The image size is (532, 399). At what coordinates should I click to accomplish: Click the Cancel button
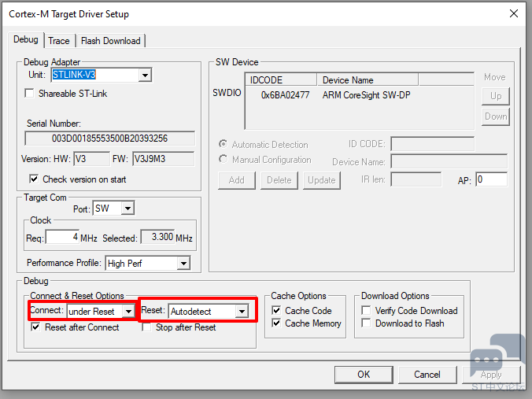(x=427, y=375)
